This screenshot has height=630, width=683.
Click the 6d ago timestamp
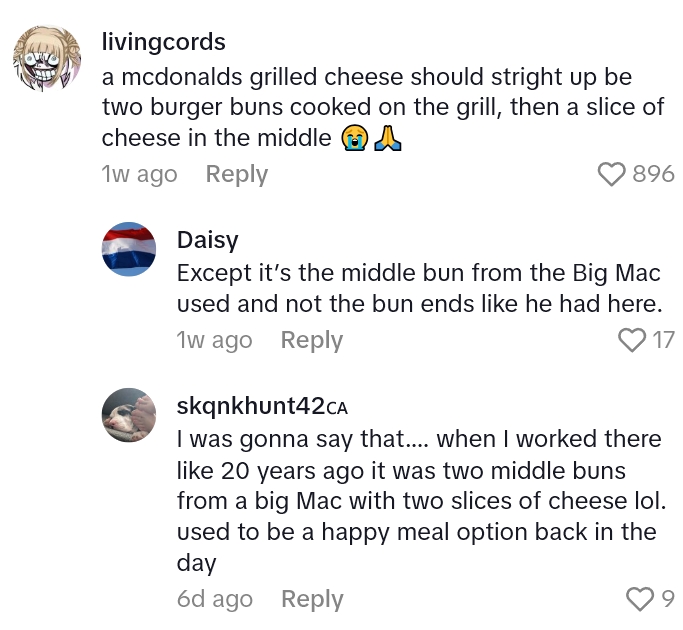tap(215, 599)
